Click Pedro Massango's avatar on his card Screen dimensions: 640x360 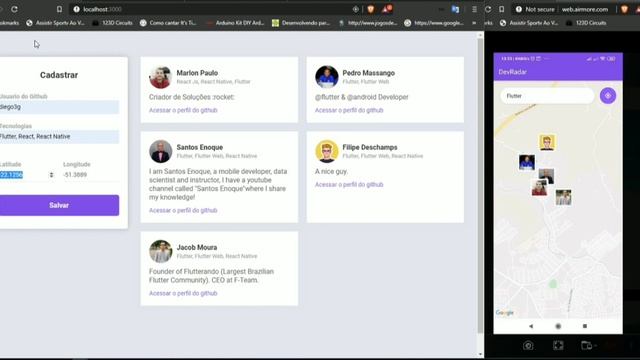(x=327, y=77)
